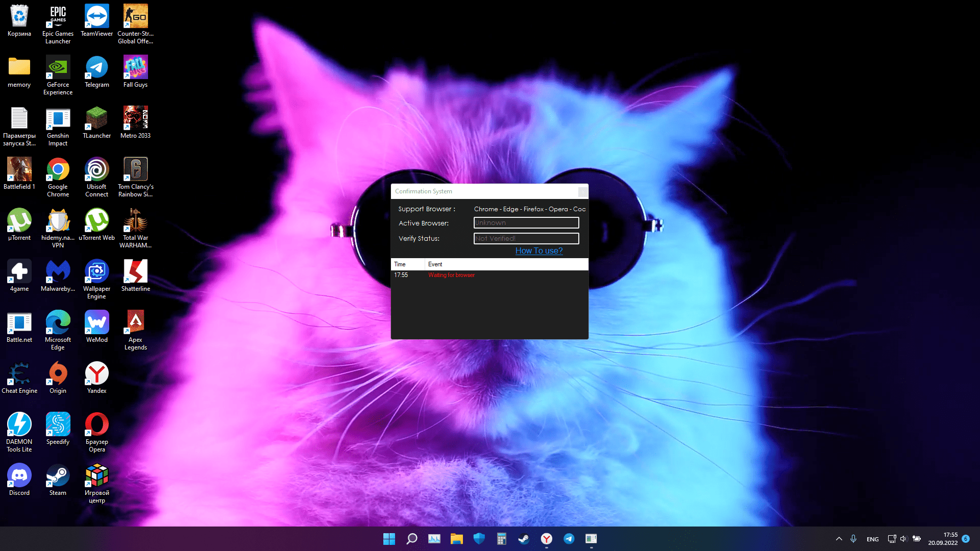
Task: Open Discord desktop shortcut
Action: [x=19, y=480]
